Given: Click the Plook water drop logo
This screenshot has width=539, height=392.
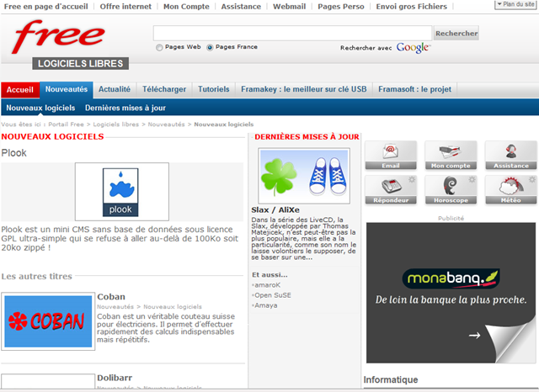Looking at the screenshot, I should [x=120, y=193].
